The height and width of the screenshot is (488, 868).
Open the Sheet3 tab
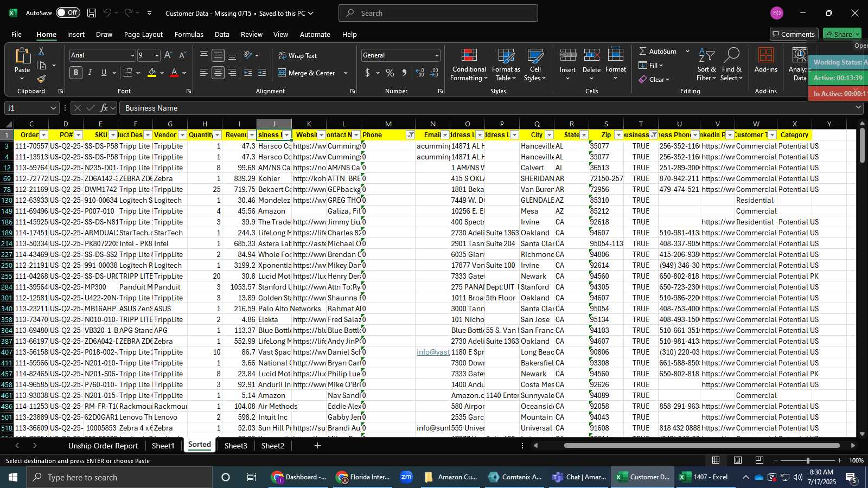tap(235, 446)
